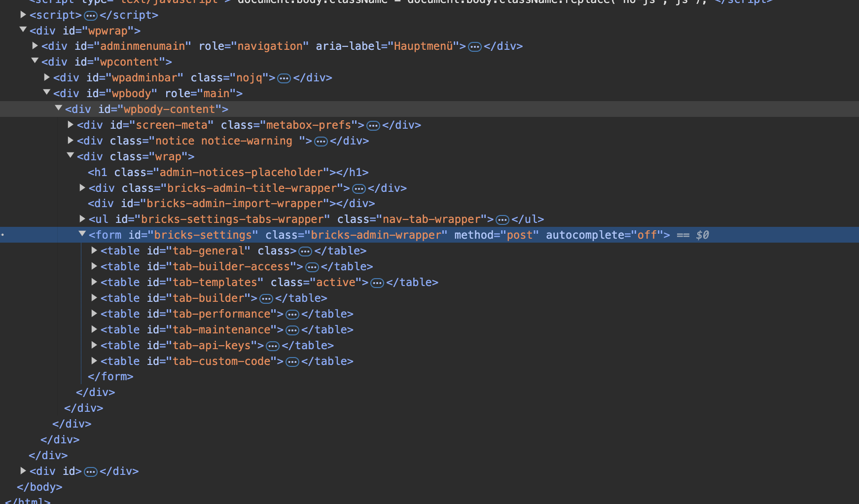Viewport: 859px width, 504px height.
Task: Click the "Hauptmenü" aria-label value
Action: 423,46
